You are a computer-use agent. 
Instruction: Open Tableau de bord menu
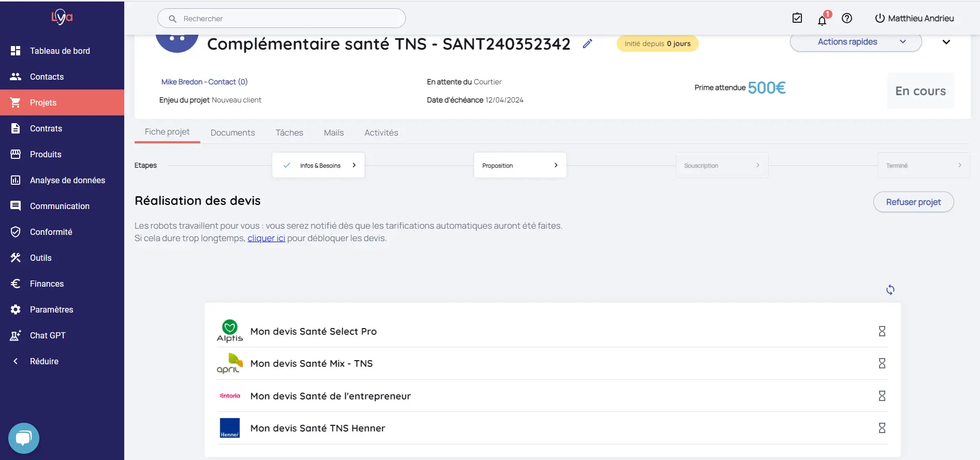[x=62, y=51]
